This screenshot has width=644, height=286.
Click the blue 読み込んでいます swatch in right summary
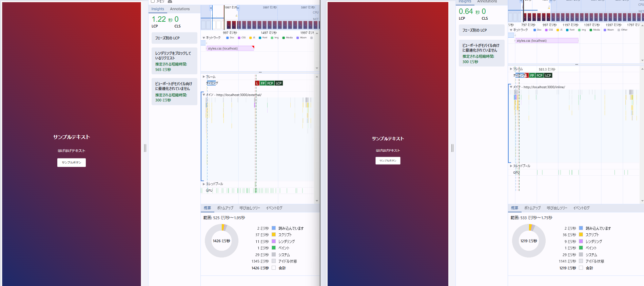click(x=581, y=228)
